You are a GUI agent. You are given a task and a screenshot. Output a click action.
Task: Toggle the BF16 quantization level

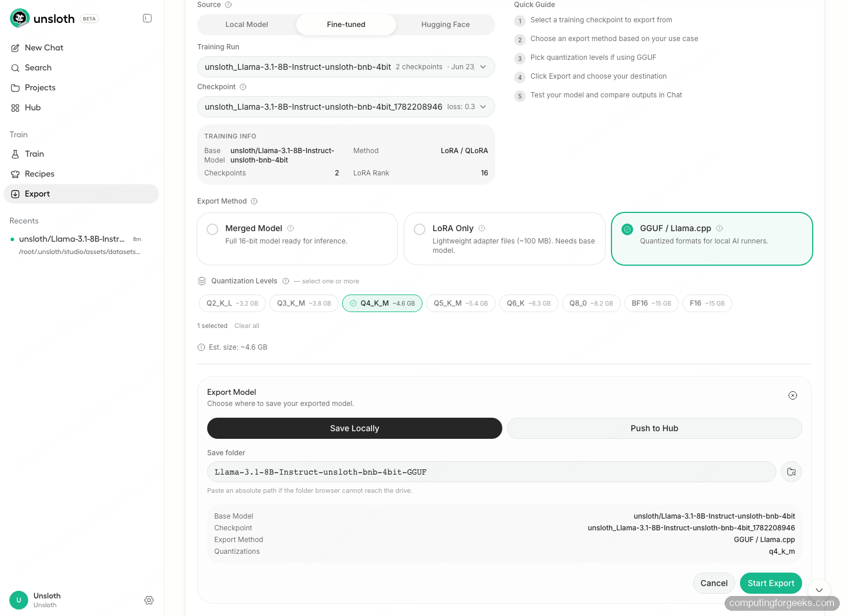point(651,303)
